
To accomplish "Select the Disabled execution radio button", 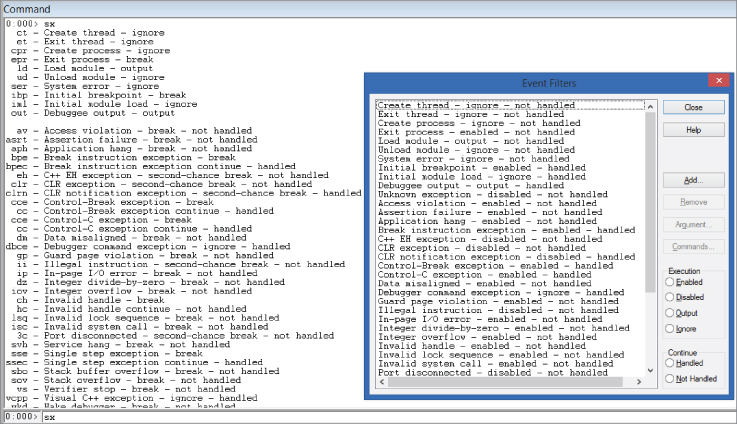I will point(685,297).
